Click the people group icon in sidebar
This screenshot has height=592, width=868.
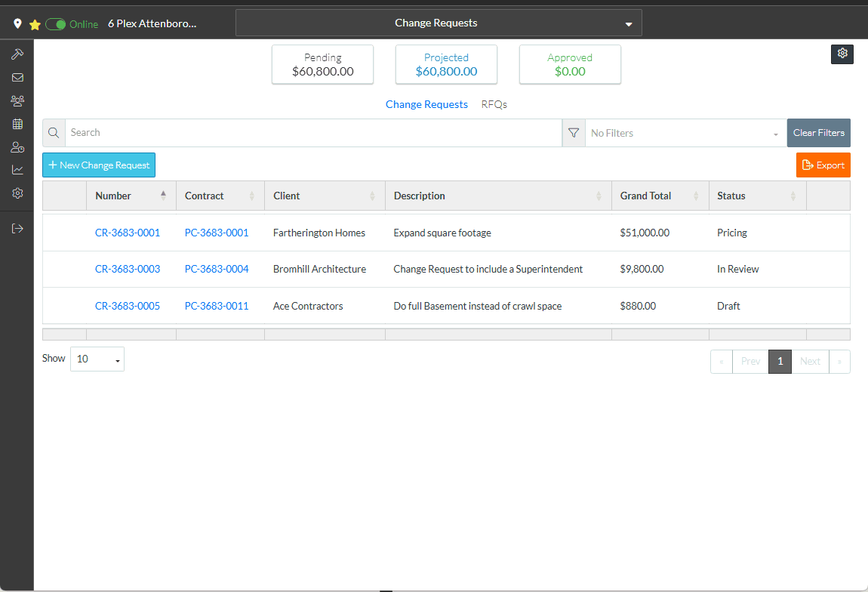pos(17,100)
